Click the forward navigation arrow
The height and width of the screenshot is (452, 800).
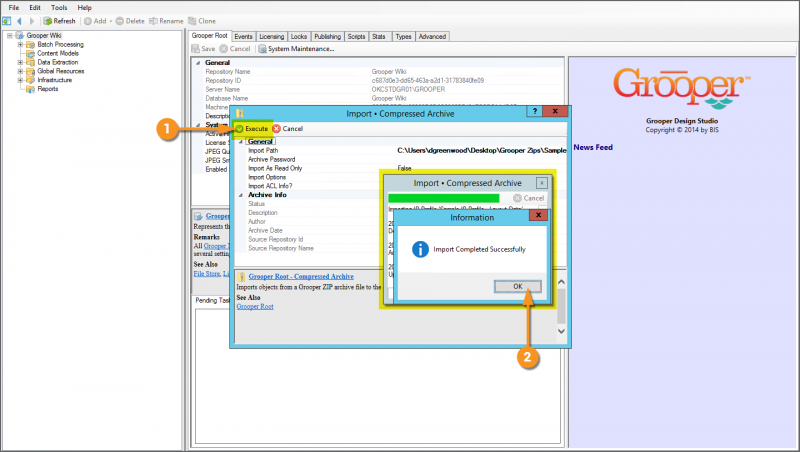click(32, 21)
